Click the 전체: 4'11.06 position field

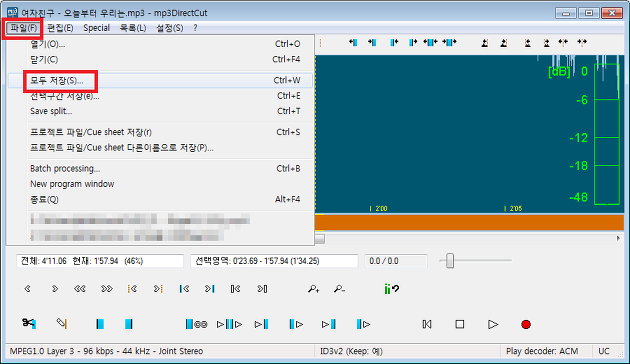pos(100,261)
